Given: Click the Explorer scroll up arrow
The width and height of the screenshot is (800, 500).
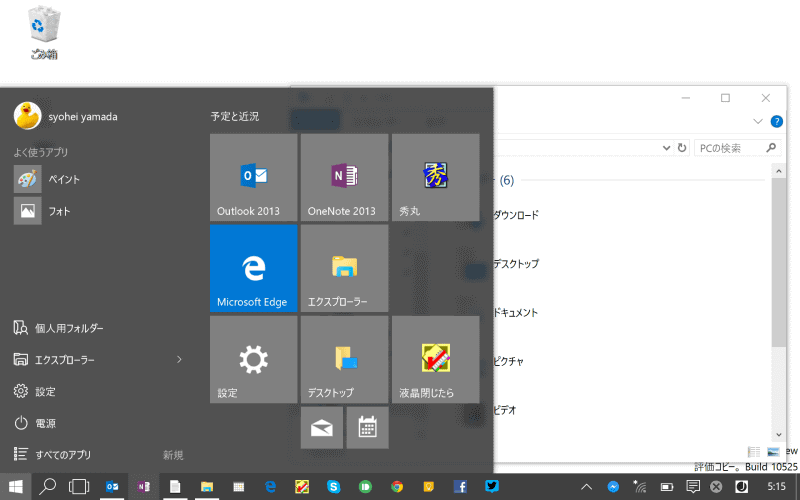Looking at the screenshot, I should coord(779,171).
